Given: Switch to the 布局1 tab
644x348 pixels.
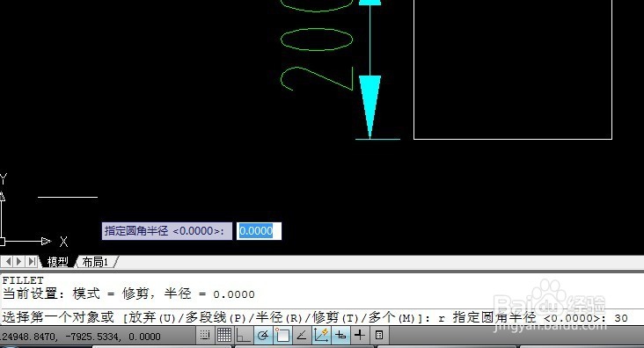Looking at the screenshot, I should click(95, 262).
